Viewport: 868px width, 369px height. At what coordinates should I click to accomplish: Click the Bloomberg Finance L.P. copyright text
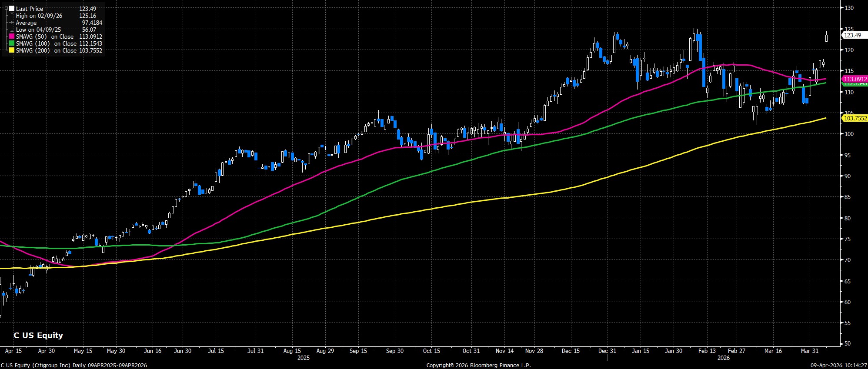pyautogui.click(x=478, y=366)
